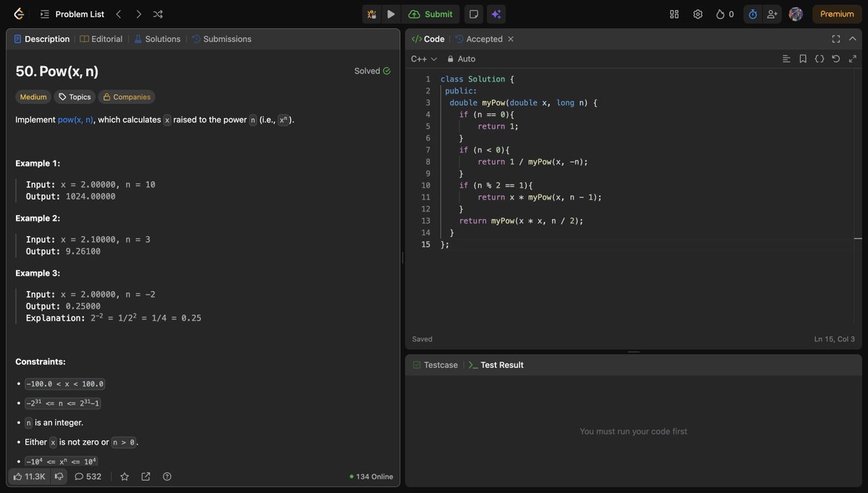868x493 pixels.
Task: Expand editor with diagonal arrows icon
Action: tap(853, 59)
